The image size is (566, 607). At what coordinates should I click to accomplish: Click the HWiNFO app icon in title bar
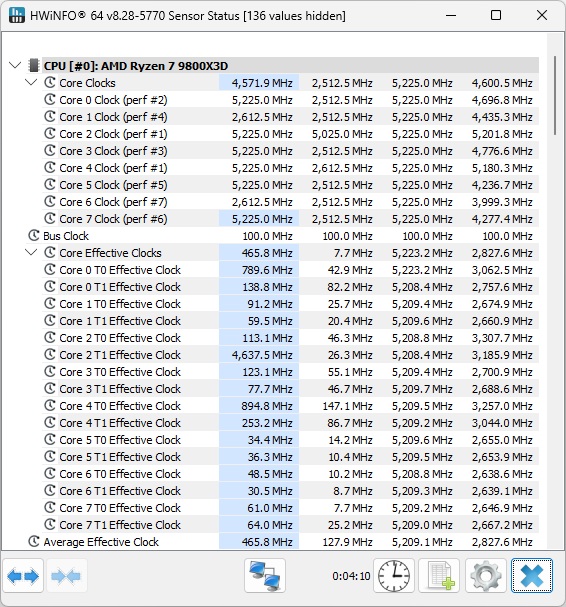(17, 15)
